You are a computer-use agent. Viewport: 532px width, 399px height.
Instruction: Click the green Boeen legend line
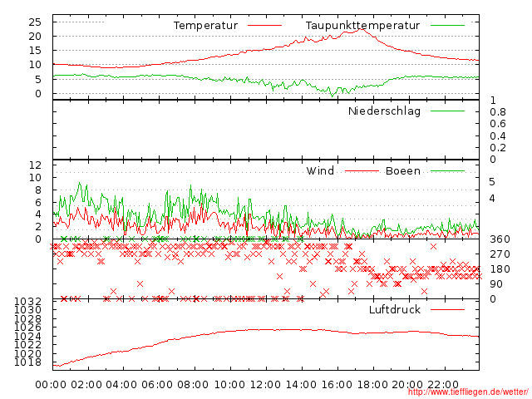point(447,171)
